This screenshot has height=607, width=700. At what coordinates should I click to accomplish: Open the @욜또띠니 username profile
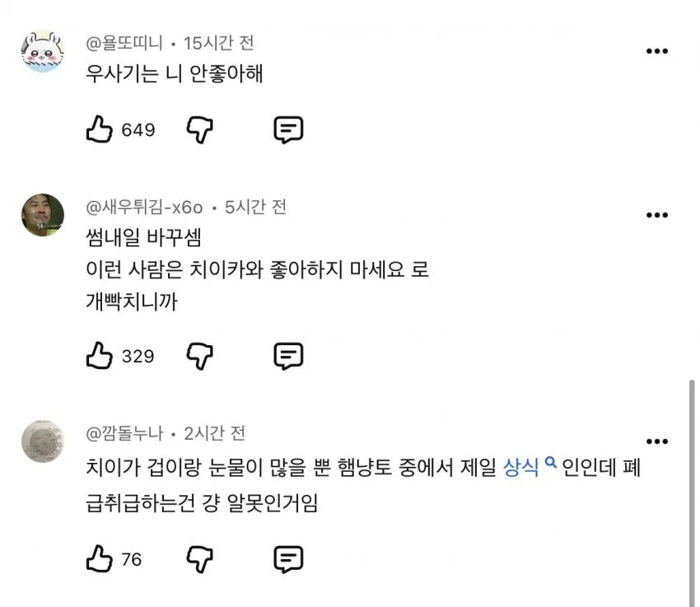(x=124, y=43)
